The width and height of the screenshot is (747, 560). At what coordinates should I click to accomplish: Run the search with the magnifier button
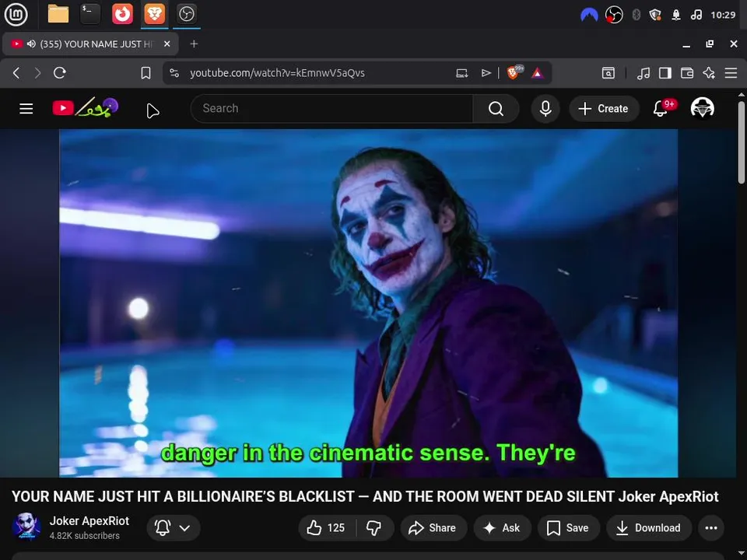496,109
